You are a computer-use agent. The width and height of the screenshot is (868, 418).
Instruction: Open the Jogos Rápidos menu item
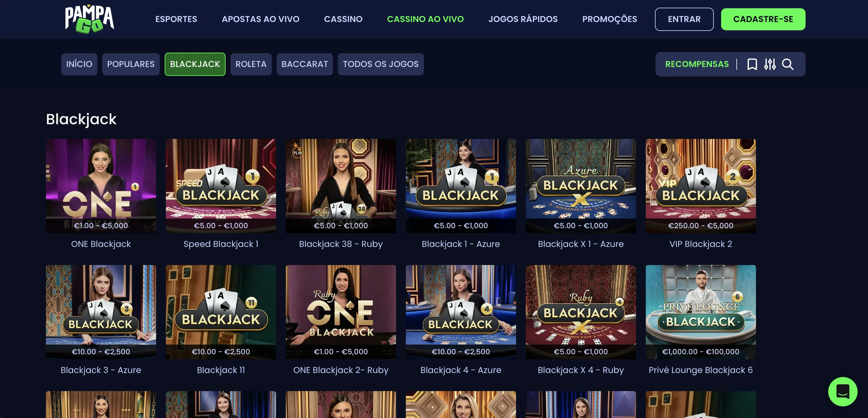click(523, 19)
